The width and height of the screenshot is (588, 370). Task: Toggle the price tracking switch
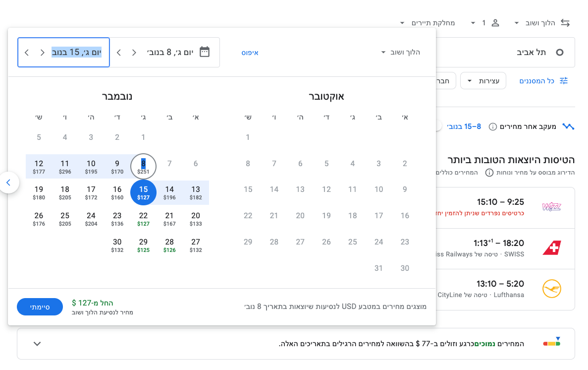coord(437,126)
